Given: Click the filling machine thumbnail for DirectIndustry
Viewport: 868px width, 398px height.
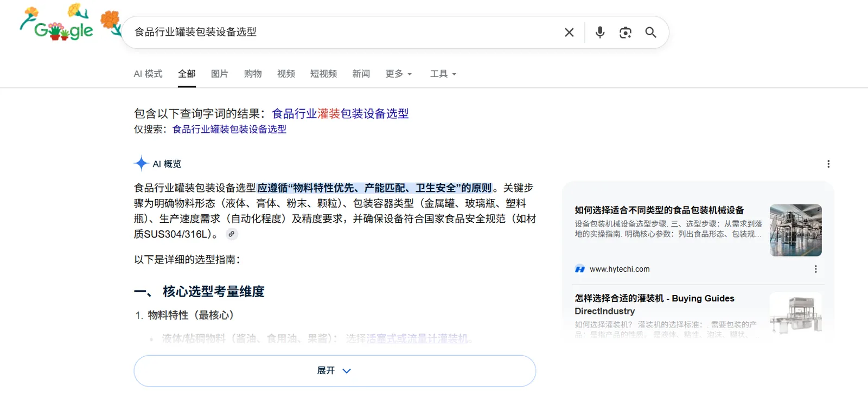Looking at the screenshot, I should click(x=796, y=314).
